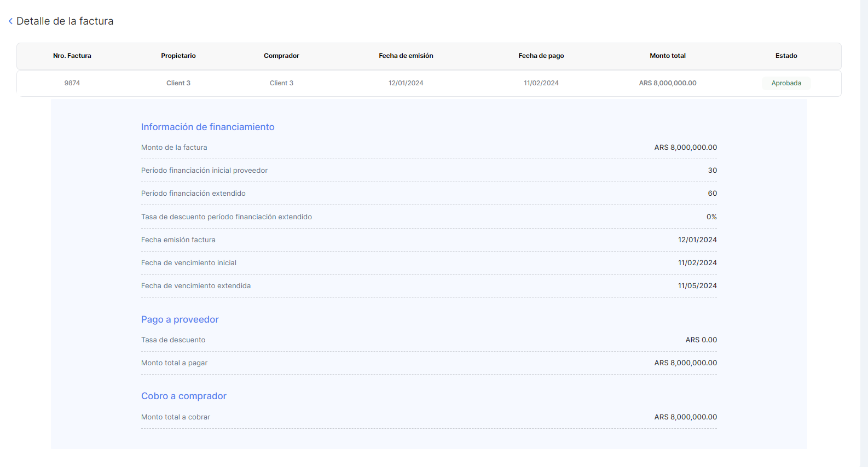Select invoice number 9874 in the row

point(72,83)
